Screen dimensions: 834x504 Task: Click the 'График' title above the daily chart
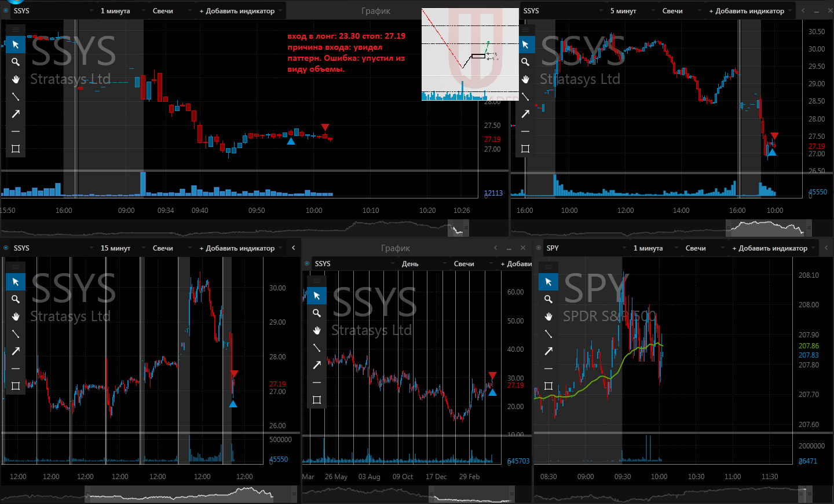click(x=396, y=248)
